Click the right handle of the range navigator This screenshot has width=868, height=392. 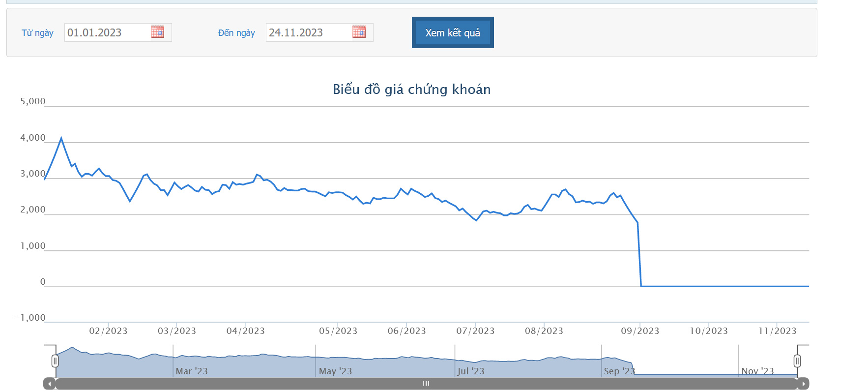797,361
